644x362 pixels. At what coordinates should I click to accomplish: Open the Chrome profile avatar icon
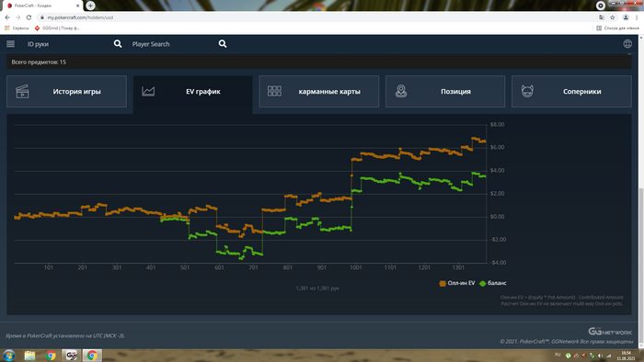point(626,17)
